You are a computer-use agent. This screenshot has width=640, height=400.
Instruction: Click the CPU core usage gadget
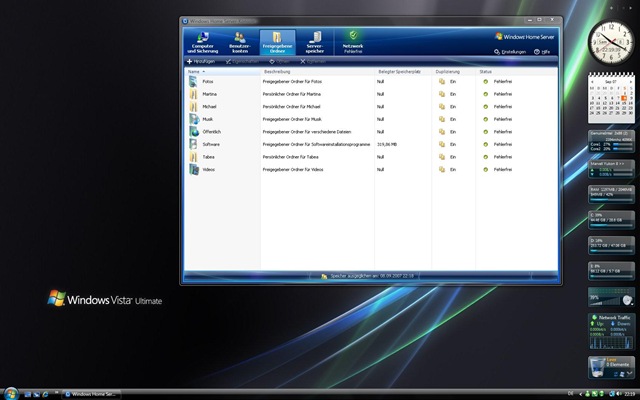click(611, 142)
